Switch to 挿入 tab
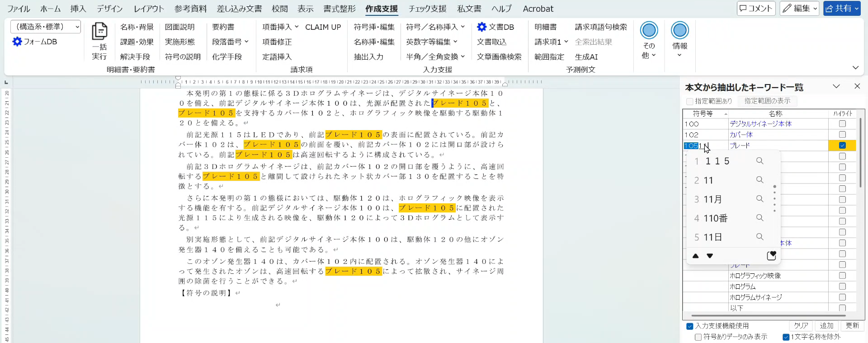 [x=78, y=9]
